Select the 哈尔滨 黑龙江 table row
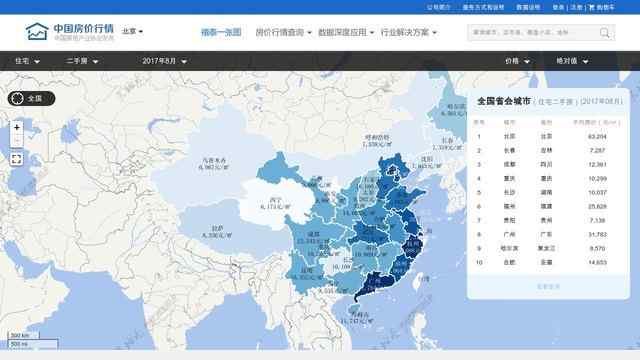The width and height of the screenshot is (640, 360). (548, 248)
